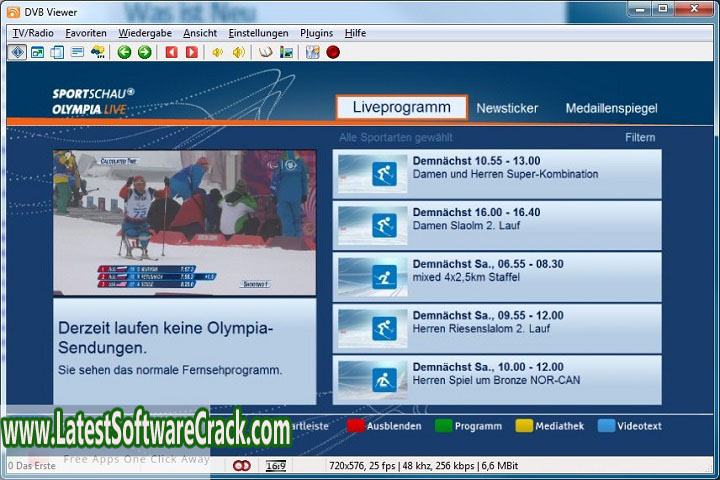This screenshot has height=480, width=720.
Task: Open the Plugins menu
Action: pos(316,33)
